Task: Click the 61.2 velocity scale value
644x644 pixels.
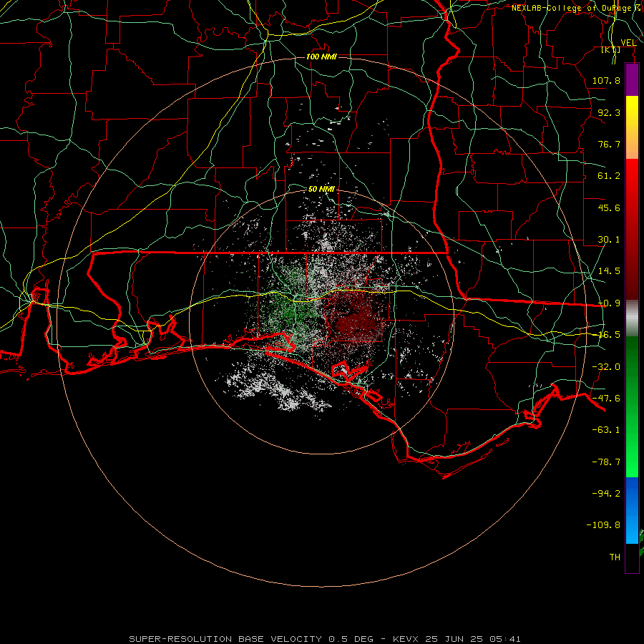Action: pyautogui.click(x=609, y=176)
